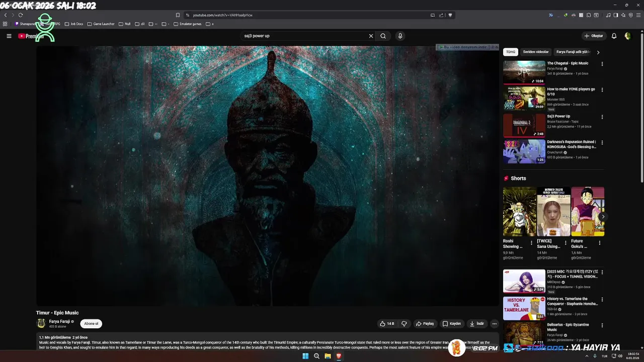Toggle the browser sidebar panel
This screenshot has height=362, width=644.
click(616, 15)
